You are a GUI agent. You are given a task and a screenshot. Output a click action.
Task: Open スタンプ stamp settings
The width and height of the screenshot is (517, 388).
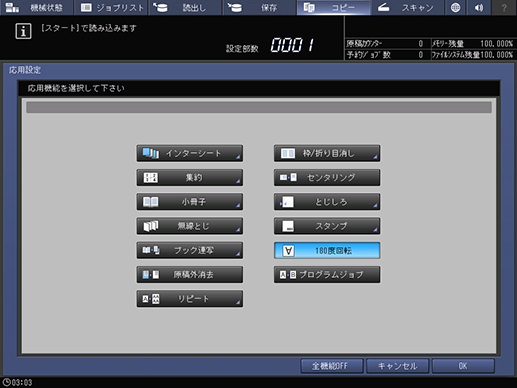click(x=327, y=226)
